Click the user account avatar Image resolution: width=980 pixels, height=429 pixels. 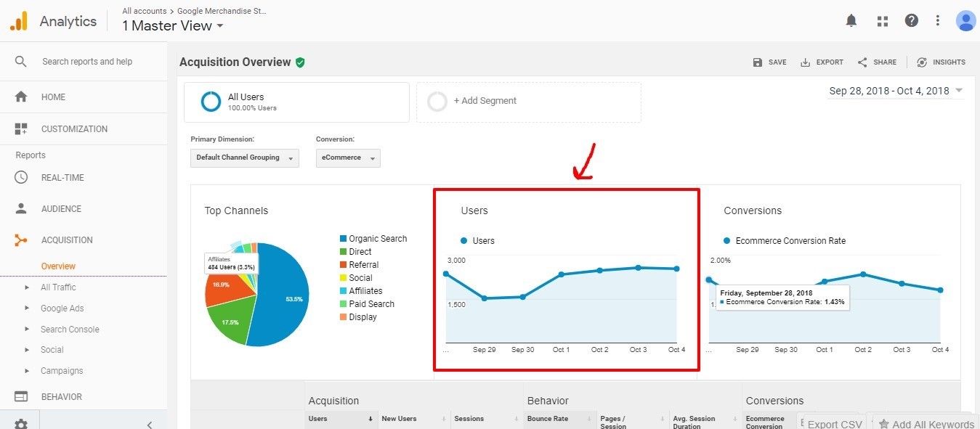point(965,21)
